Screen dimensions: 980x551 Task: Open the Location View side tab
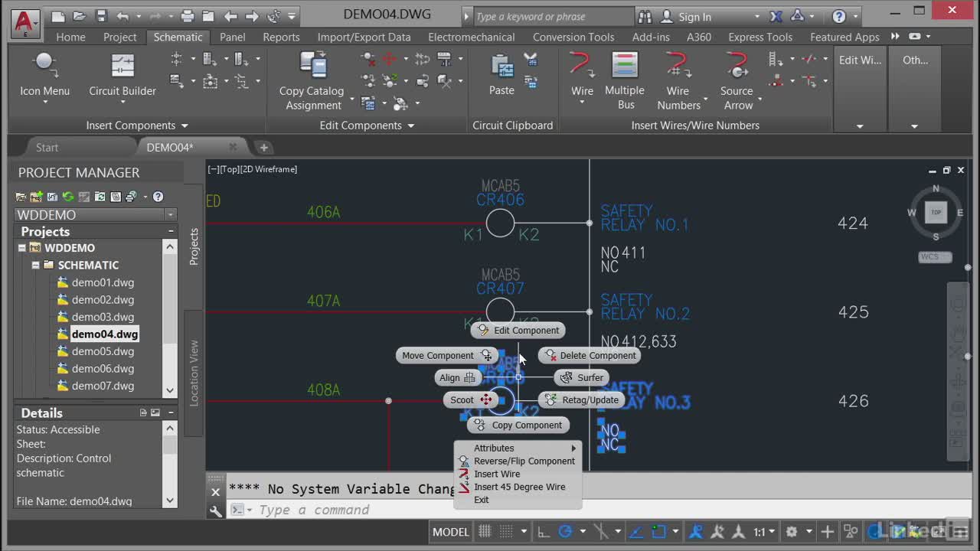point(194,373)
